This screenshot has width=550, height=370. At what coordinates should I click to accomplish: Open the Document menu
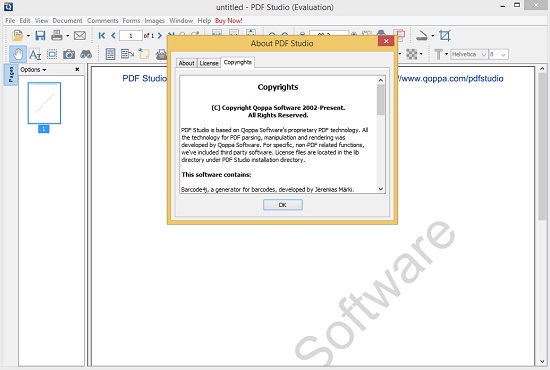[x=67, y=21]
